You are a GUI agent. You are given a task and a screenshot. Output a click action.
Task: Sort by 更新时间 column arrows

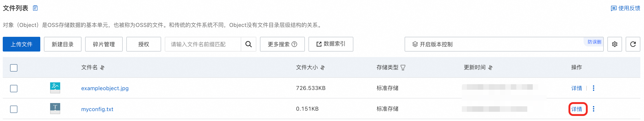[490, 68]
